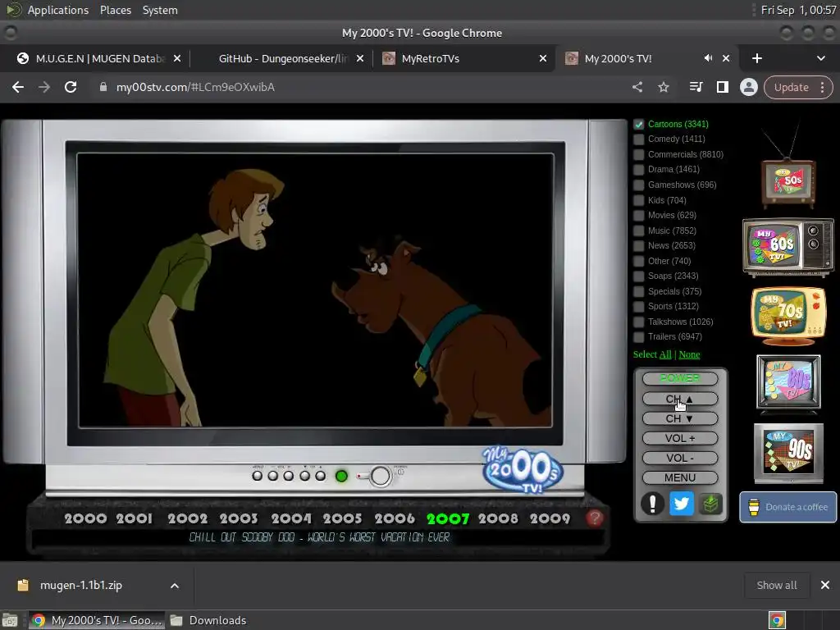Image resolution: width=840 pixels, height=630 pixels.
Task: Click the lock icon in address bar
Action: (x=103, y=87)
